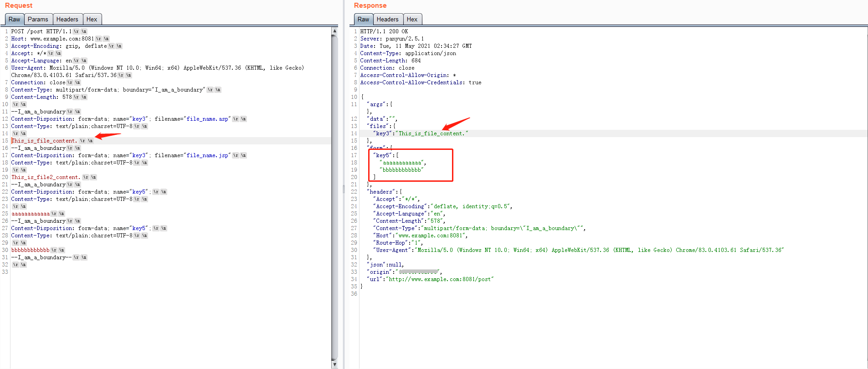Switch to the Response Headers tab
This screenshot has width=868, height=369.
coord(387,19)
